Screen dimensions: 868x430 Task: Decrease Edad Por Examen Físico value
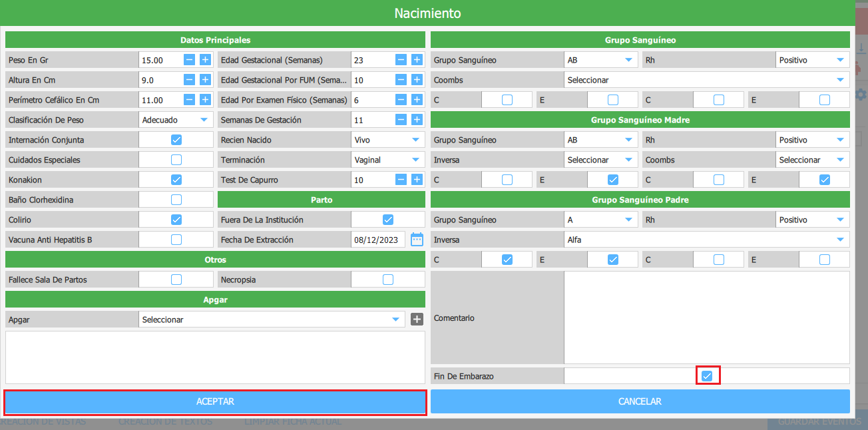(401, 100)
